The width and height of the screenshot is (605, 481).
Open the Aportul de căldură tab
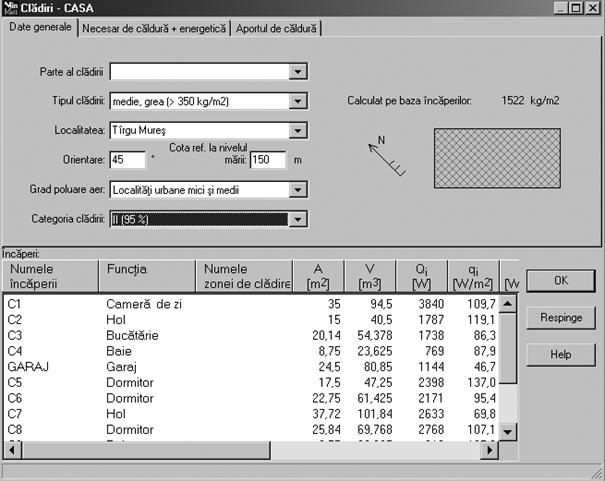pos(276,29)
